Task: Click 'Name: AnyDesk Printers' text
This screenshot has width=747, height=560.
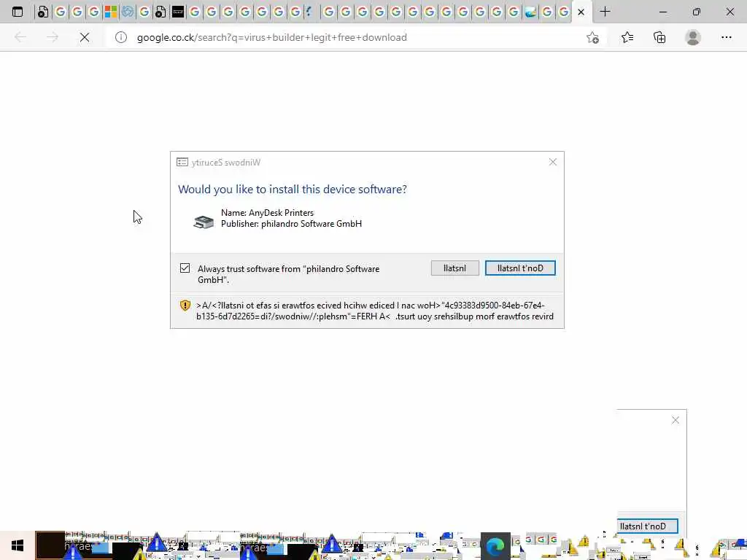Action: [267, 212]
